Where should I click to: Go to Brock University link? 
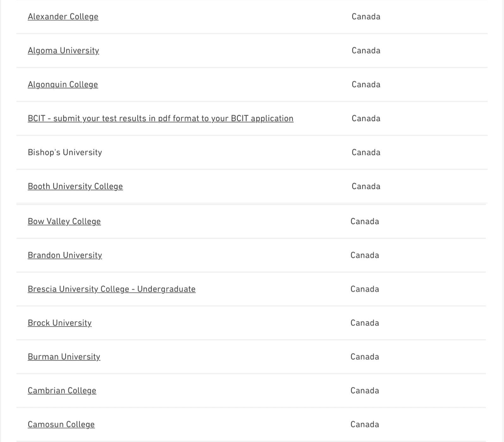[60, 323]
